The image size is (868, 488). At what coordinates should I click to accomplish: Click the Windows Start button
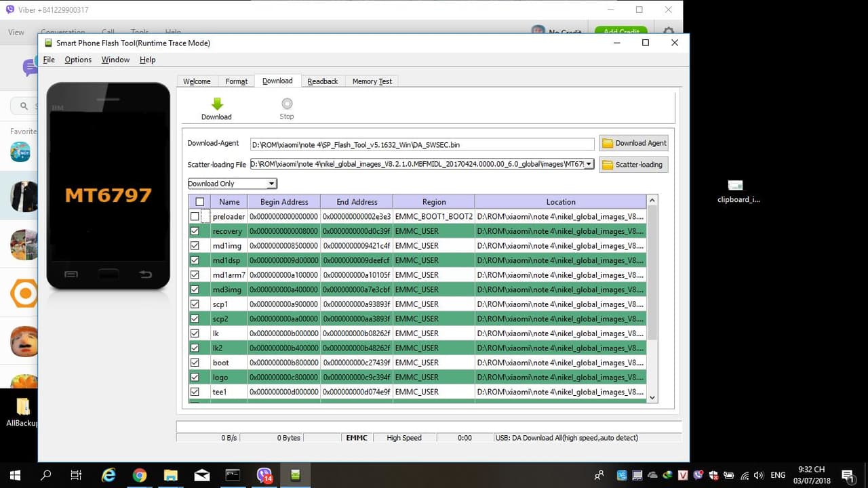pos(15,475)
